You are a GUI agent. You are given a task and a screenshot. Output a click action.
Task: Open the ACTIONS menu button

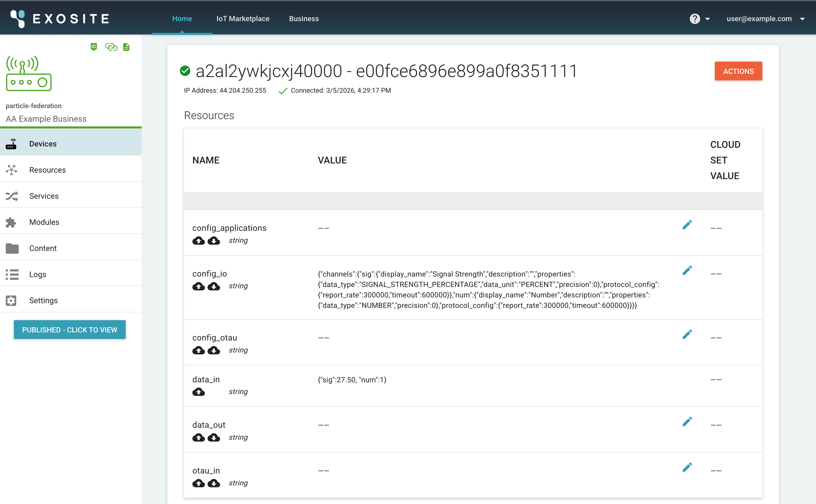738,71
